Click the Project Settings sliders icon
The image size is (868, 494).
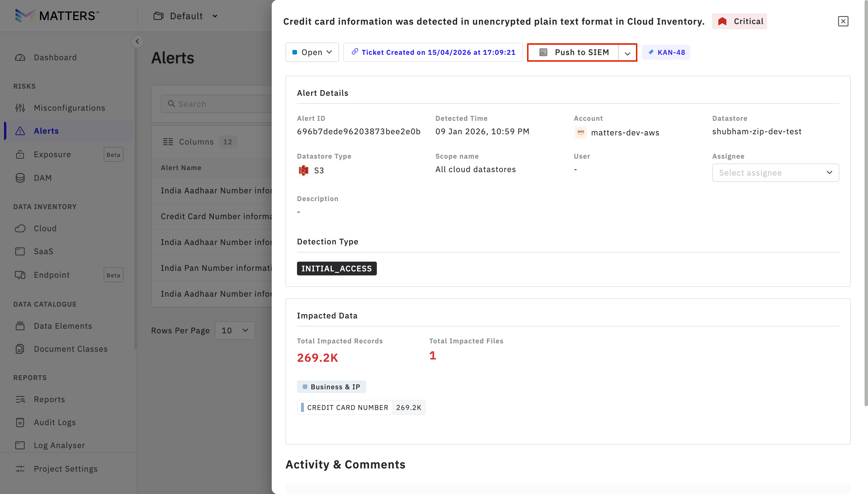pyautogui.click(x=20, y=468)
